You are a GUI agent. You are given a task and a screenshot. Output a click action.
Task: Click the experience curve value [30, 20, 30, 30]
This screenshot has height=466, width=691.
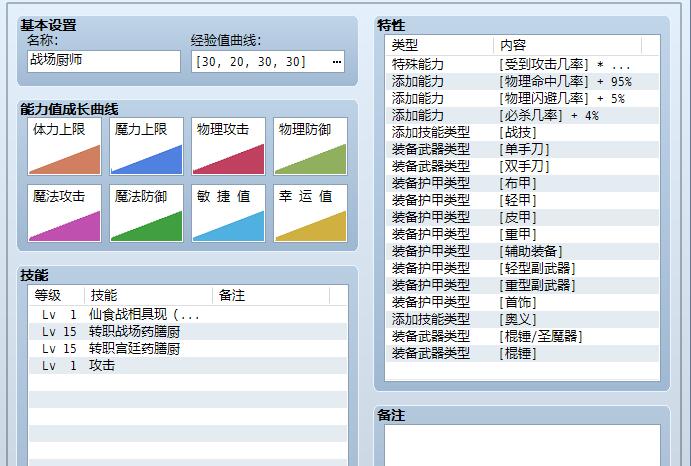(x=250, y=62)
